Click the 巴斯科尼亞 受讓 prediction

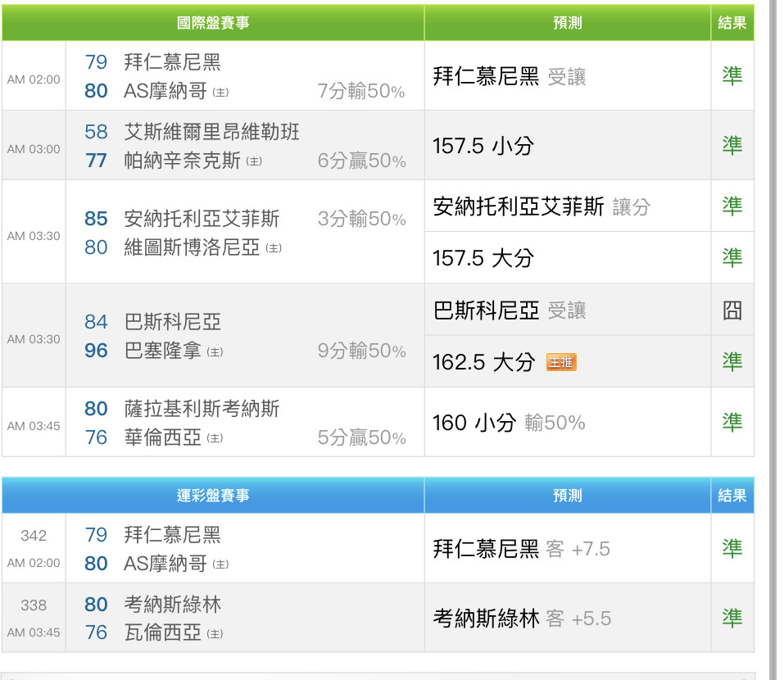point(509,311)
